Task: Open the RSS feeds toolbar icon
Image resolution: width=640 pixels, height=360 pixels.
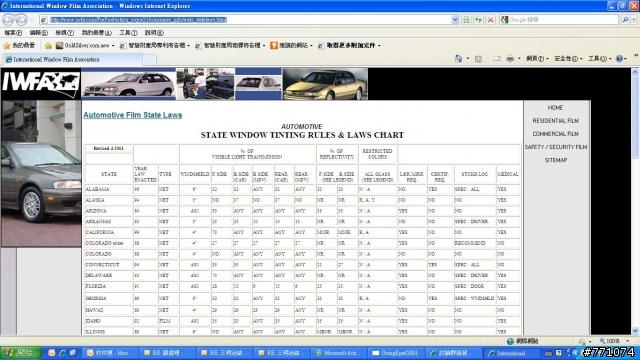Action: tap(478, 59)
